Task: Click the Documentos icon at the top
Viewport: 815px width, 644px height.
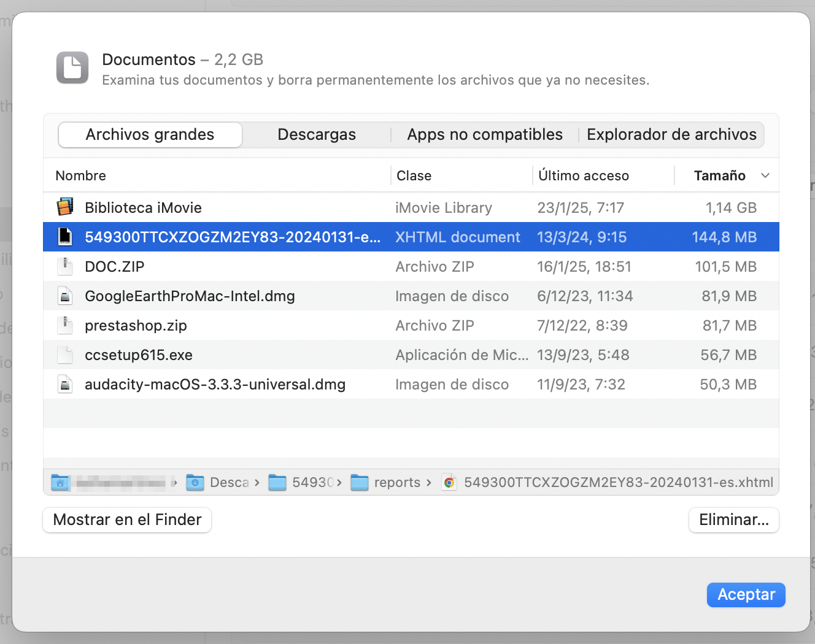Action: coord(72,67)
